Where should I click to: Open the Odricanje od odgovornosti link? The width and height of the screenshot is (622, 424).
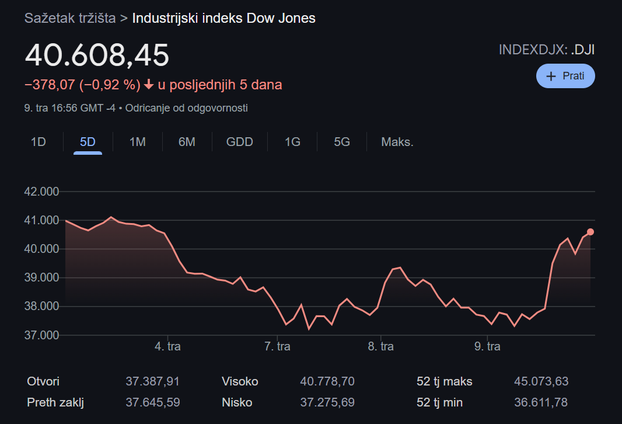coord(186,108)
